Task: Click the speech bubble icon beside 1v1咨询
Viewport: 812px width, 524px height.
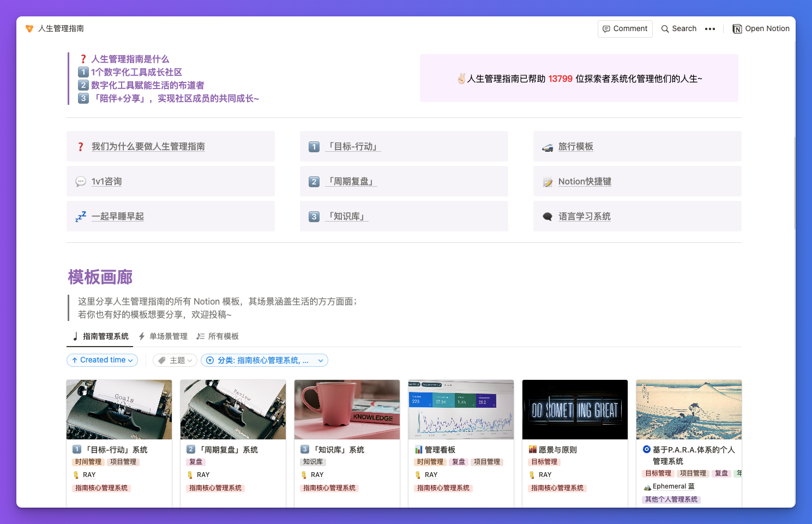Action: [x=81, y=181]
